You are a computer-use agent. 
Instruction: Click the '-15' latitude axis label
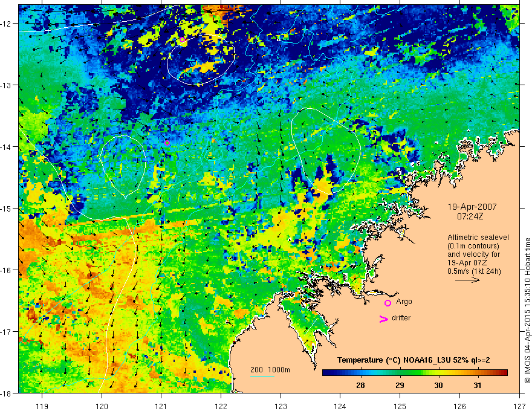click(x=6, y=208)
